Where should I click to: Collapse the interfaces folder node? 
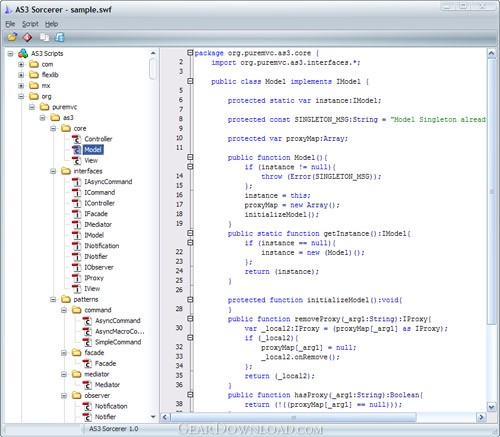53,171
